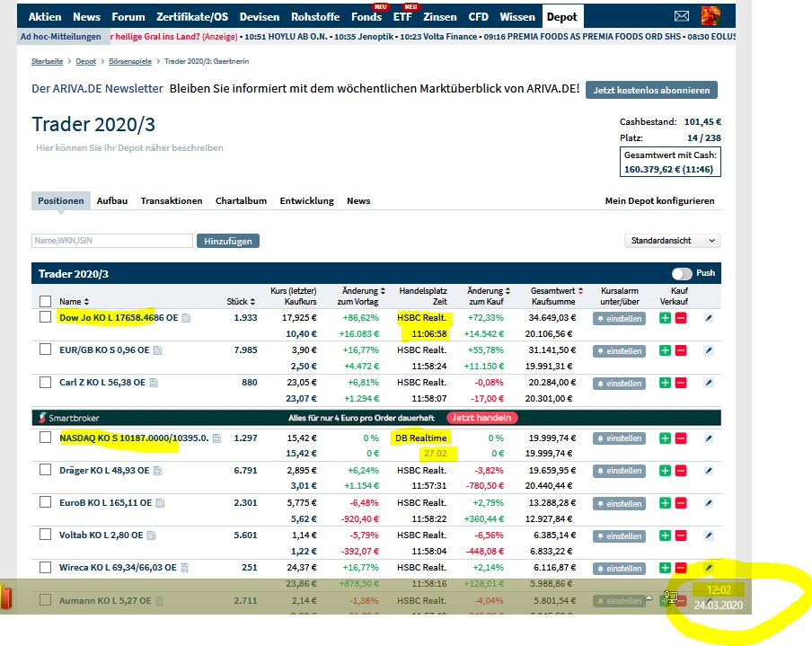The image size is (812, 646).
Task: Open the Wireca KO L 69,34/66,03 OE position
Action: click(118, 567)
